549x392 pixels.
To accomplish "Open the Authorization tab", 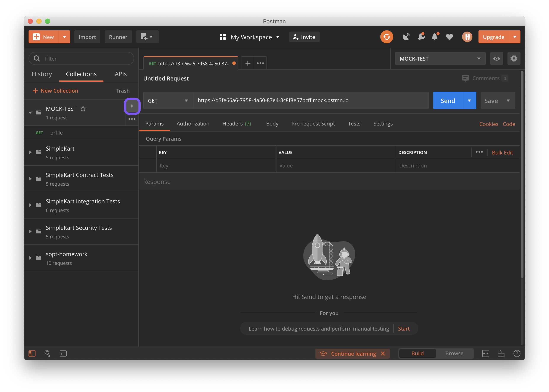I will pos(193,124).
